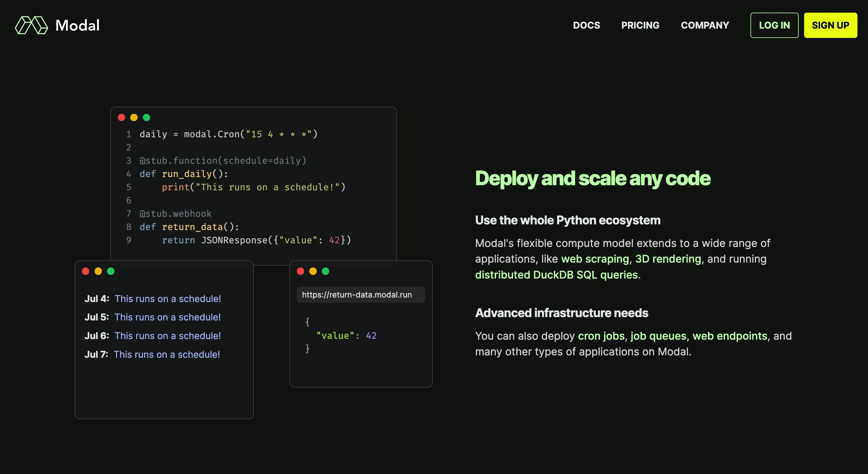Click the green dot on the code editor window

[x=146, y=117]
